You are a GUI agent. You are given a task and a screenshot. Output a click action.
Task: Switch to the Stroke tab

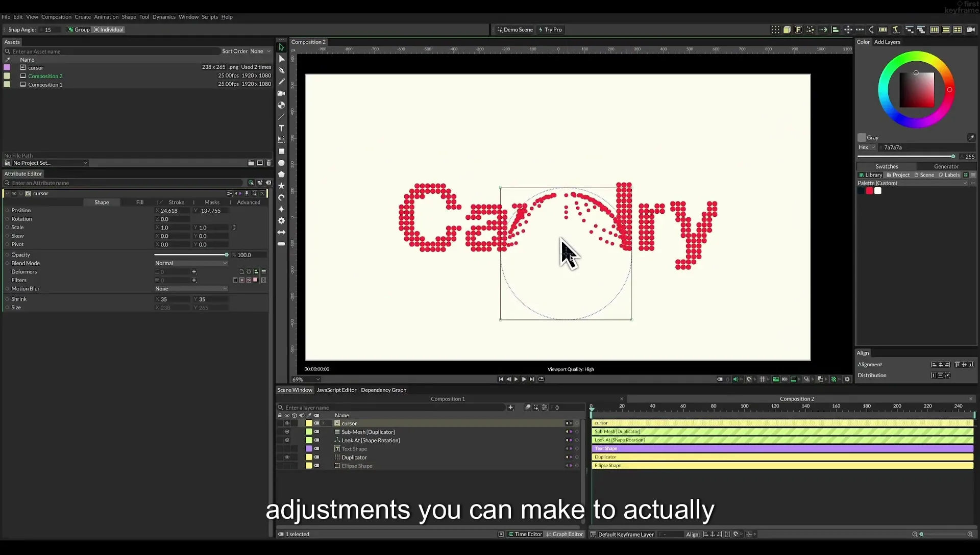coord(176,203)
